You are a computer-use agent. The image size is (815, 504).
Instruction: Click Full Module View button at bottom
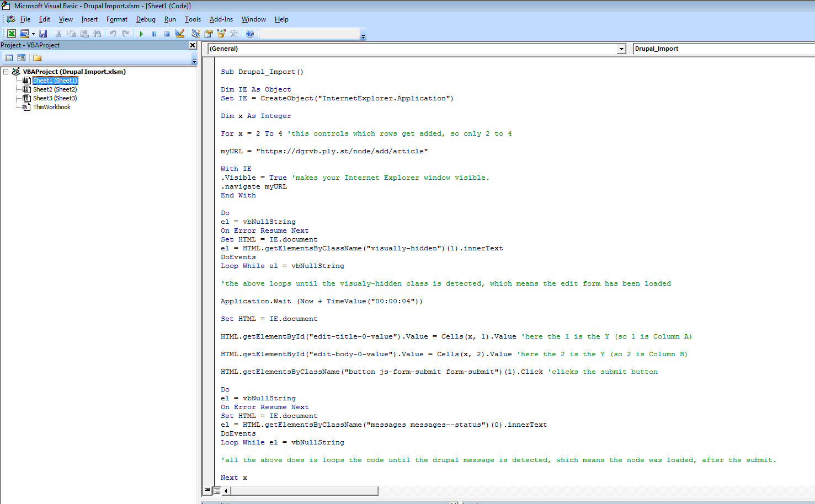(x=216, y=490)
